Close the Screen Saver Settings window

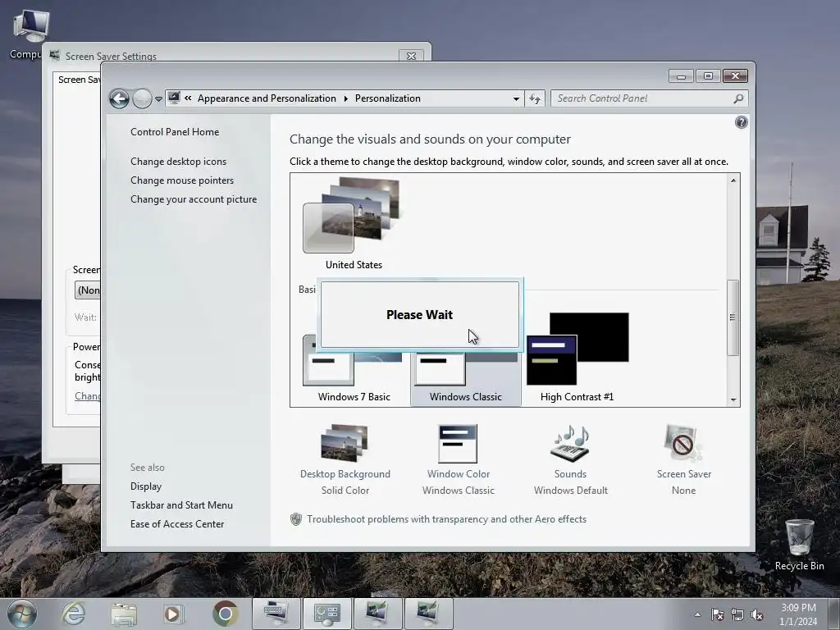pos(411,56)
